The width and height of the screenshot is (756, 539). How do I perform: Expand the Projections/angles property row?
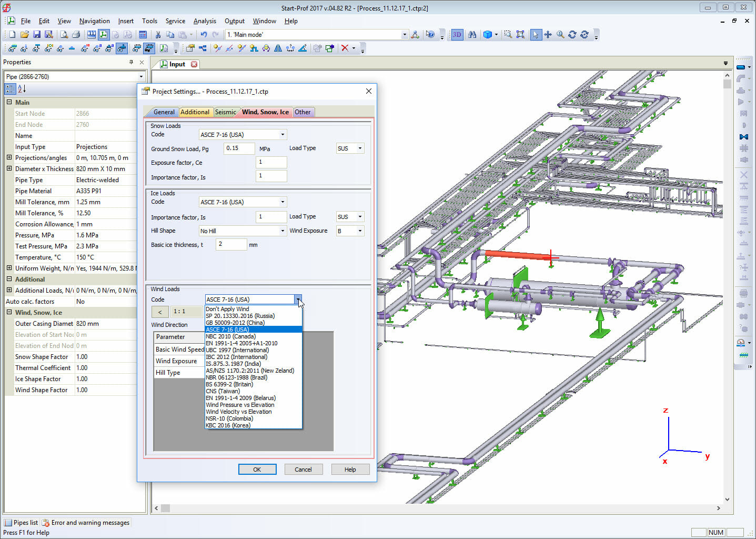tap(9, 157)
